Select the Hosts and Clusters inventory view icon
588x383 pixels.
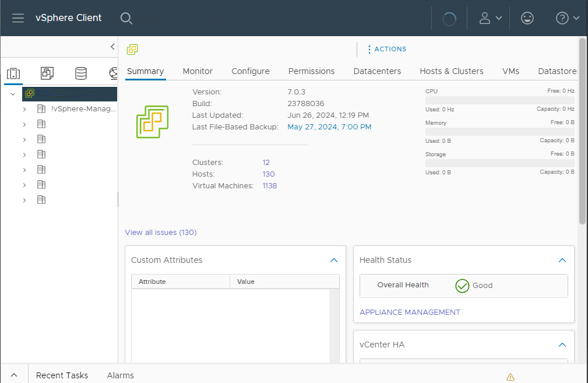[13, 73]
